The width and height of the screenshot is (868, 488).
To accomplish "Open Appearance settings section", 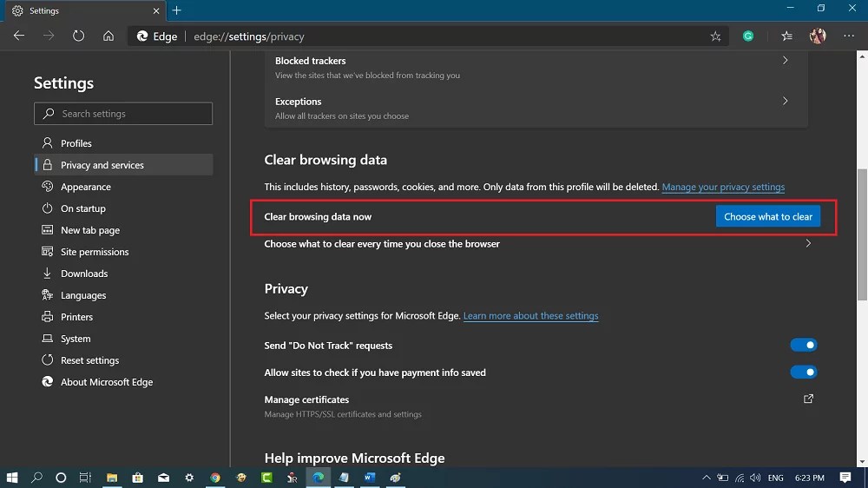I will coord(123,187).
